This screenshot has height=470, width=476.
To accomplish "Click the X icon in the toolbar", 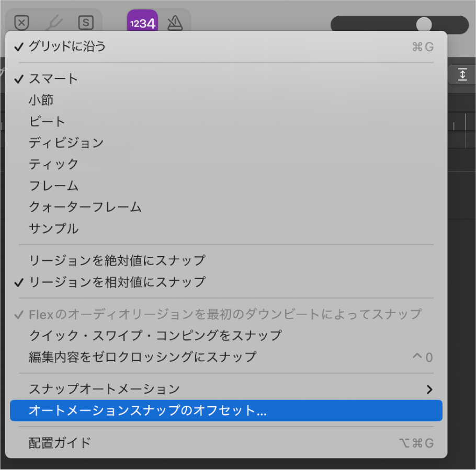I will (x=22, y=23).
